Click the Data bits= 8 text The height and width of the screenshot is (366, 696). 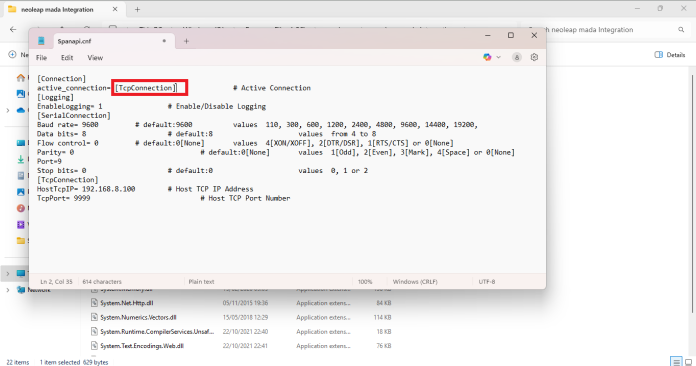point(62,134)
